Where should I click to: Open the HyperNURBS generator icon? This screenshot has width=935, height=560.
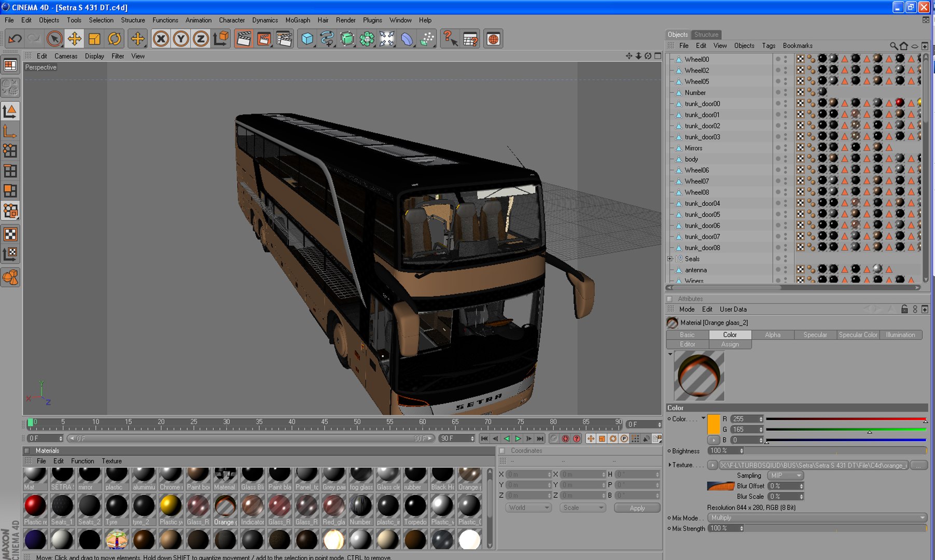click(346, 39)
